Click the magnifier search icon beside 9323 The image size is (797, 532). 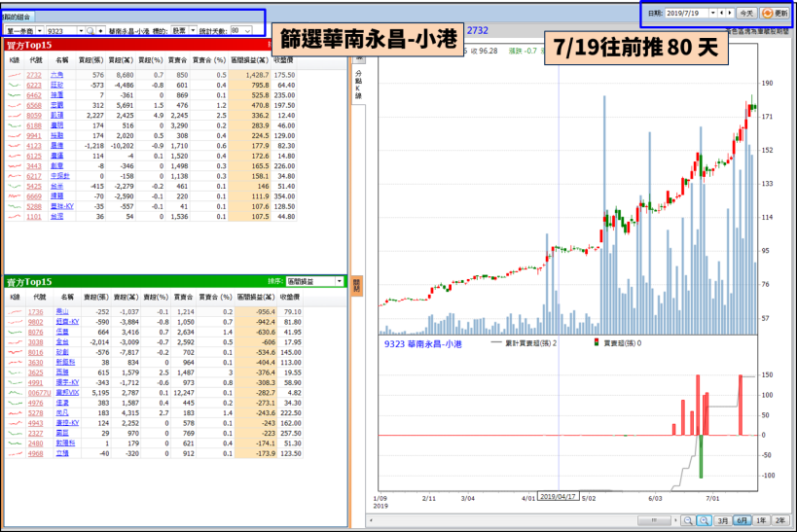coord(90,31)
